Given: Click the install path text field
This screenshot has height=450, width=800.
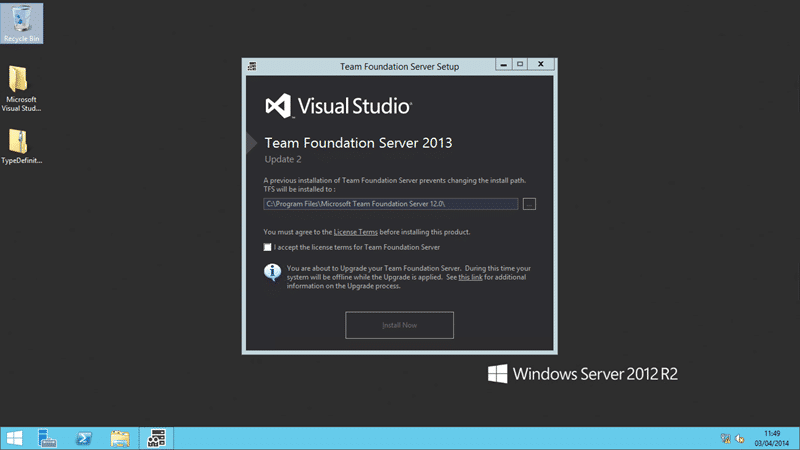Looking at the screenshot, I should pos(391,204).
